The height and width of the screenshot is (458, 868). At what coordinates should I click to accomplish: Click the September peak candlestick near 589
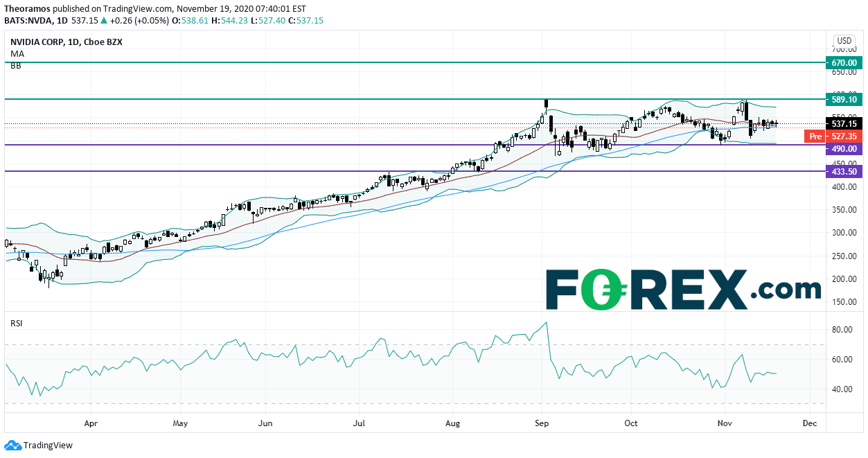click(x=547, y=105)
